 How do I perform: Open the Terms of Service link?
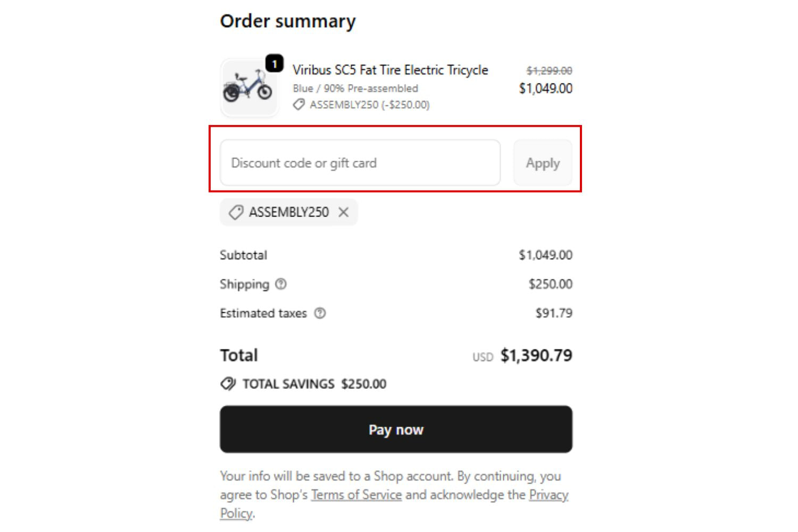pos(356,495)
